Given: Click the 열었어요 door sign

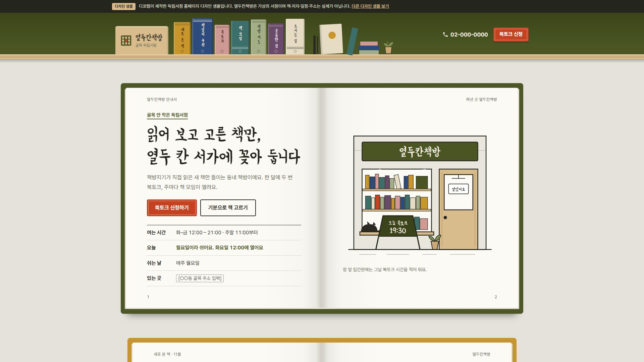Looking at the screenshot, I should [459, 189].
